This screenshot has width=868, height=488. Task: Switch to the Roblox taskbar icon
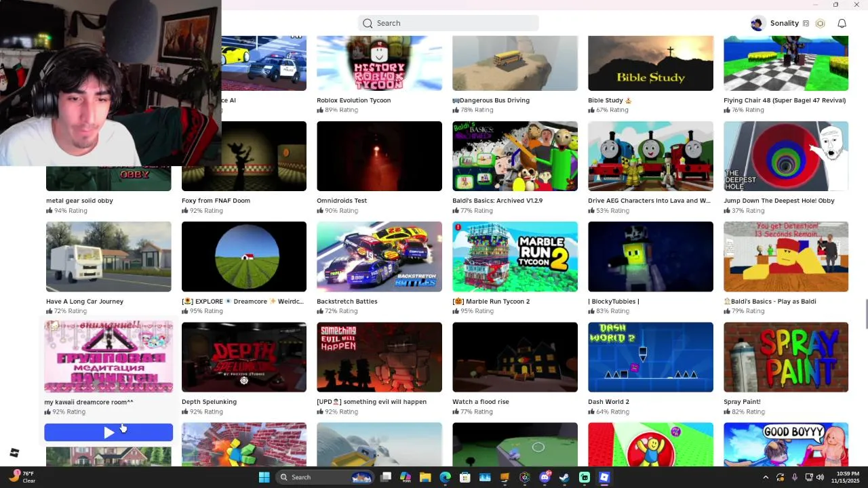point(604,477)
